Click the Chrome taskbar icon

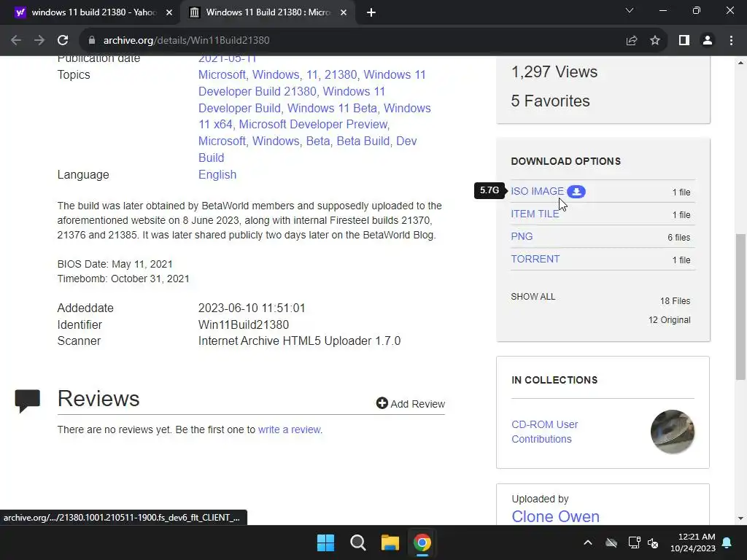422,542
